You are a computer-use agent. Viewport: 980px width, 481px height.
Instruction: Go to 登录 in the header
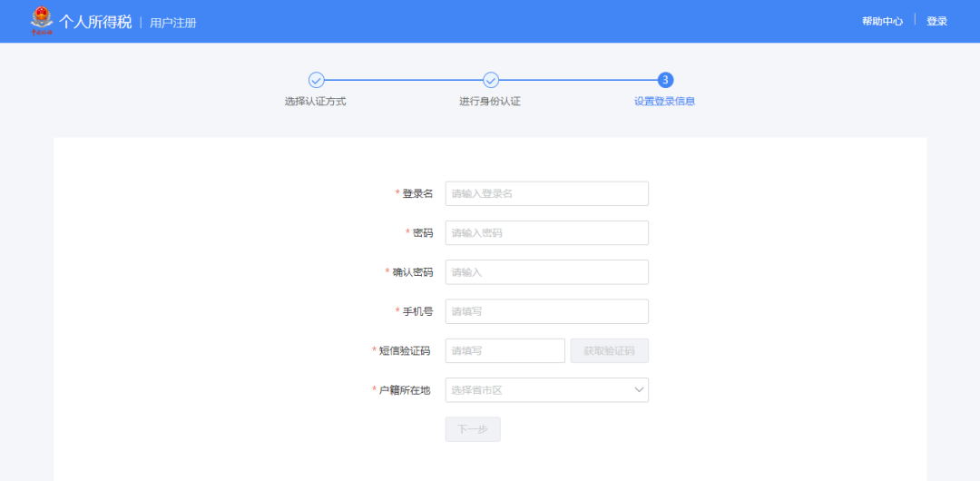[936, 21]
